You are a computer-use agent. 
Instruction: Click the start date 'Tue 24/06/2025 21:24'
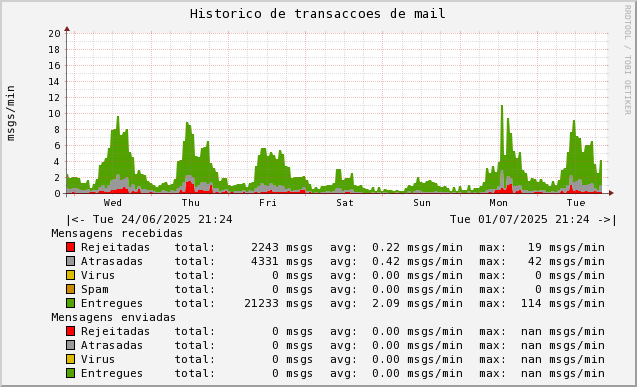[x=162, y=219]
